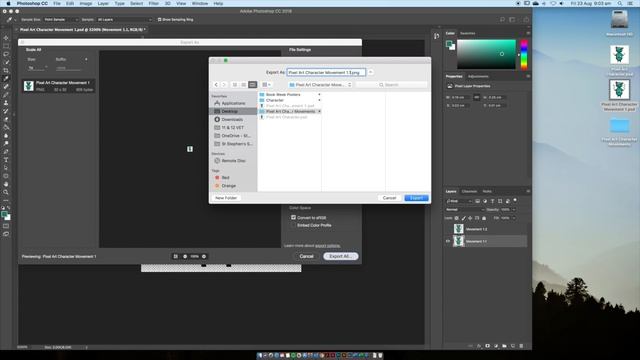Switch to the Swatches tab
This screenshot has width=640, height=360.
pyautogui.click(x=468, y=33)
